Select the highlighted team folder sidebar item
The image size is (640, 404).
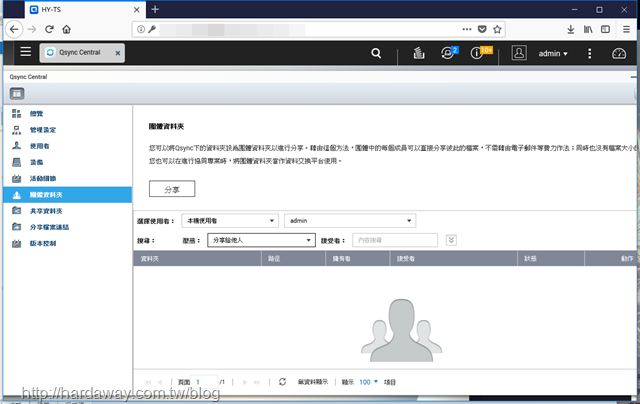coord(68,195)
